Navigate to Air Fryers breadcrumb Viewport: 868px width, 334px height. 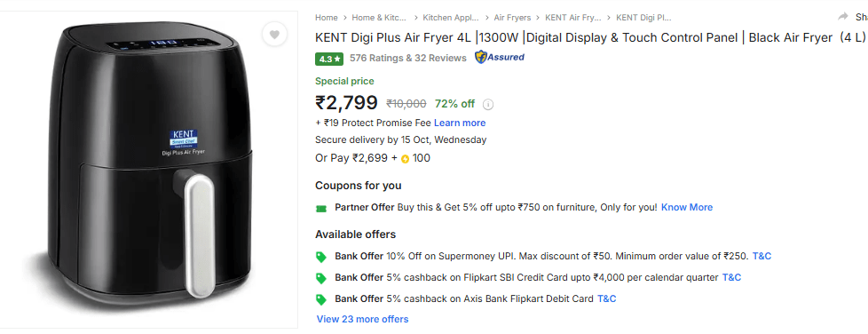512,18
